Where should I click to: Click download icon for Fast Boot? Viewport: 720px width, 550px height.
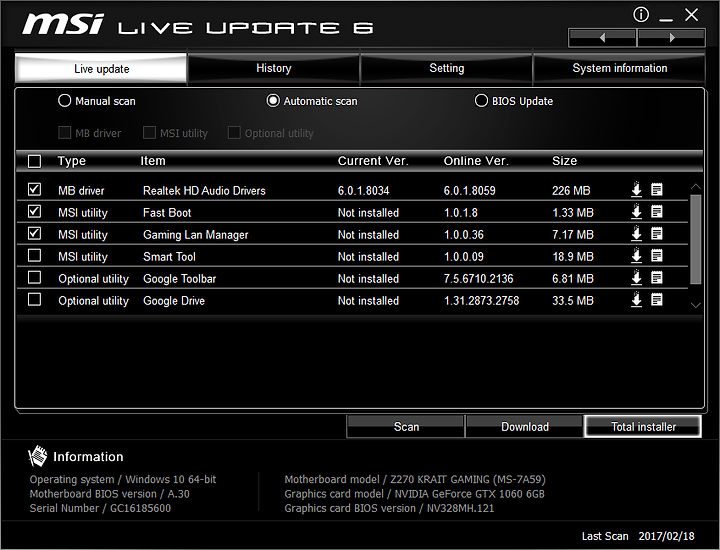coord(636,212)
